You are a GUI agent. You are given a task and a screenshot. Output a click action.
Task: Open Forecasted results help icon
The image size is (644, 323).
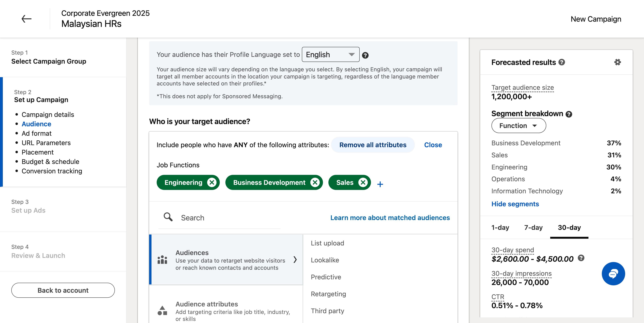pos(562,62)
